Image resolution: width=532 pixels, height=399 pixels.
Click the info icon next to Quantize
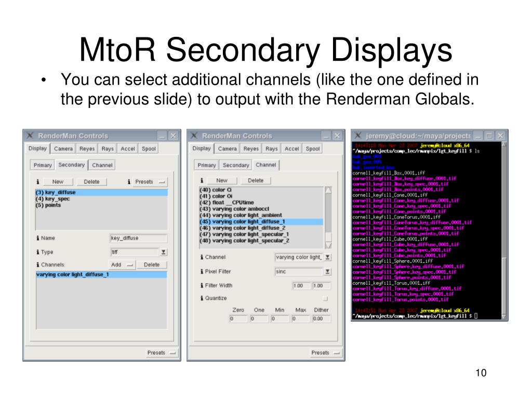click(x=202, y=298)
